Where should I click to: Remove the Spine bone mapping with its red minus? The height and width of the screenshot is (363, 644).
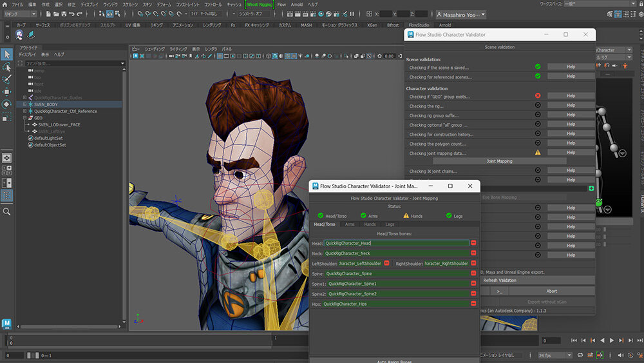pos(473,273)
